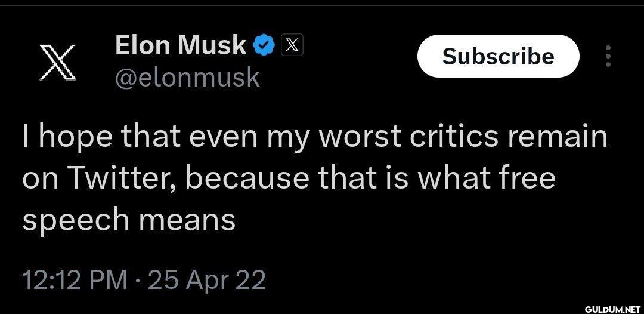Click the small X affiliation badge

292,45
